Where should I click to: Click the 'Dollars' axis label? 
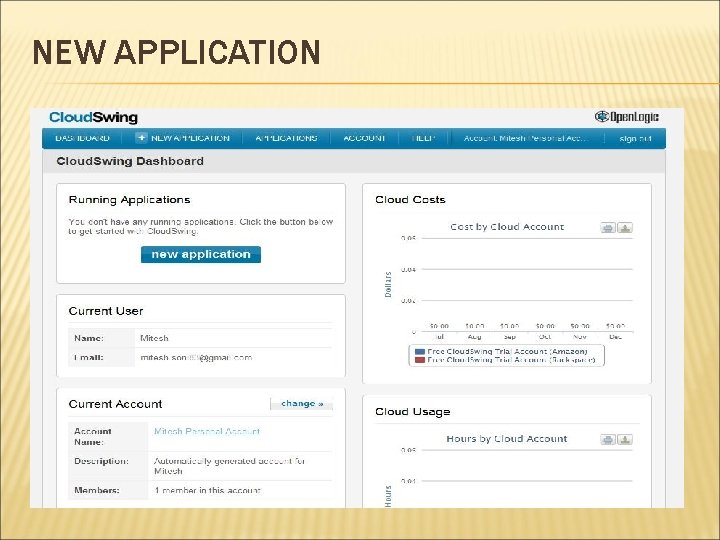pyautogui.click(x=388, y=284)
